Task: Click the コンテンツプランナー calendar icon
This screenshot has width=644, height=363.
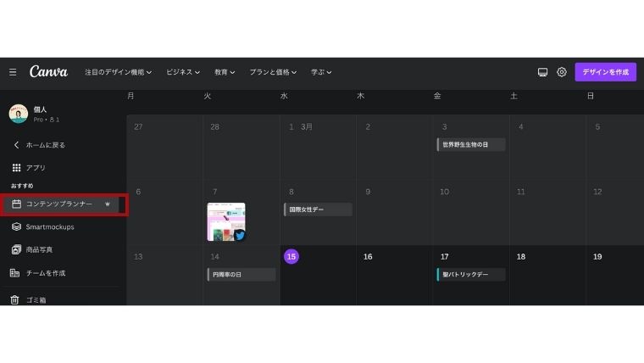Action: point(16,204)
